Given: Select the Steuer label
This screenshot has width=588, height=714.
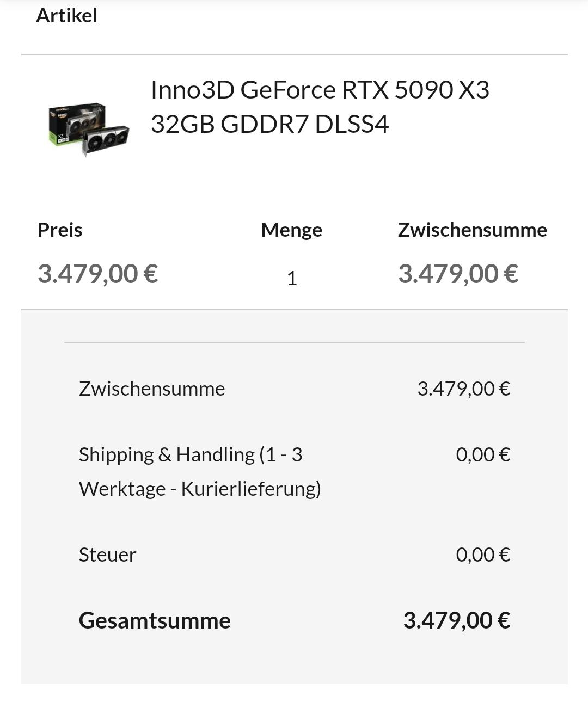Looking at the screenshot, I should pyautogui.click(x=107, y=555).
